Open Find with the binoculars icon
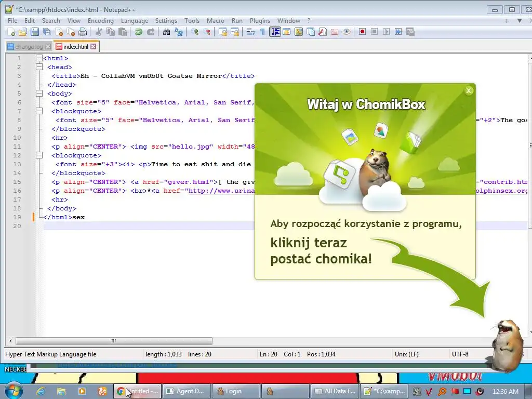The height and width of the screenshot is (399, 532). (x=167, y=32)
